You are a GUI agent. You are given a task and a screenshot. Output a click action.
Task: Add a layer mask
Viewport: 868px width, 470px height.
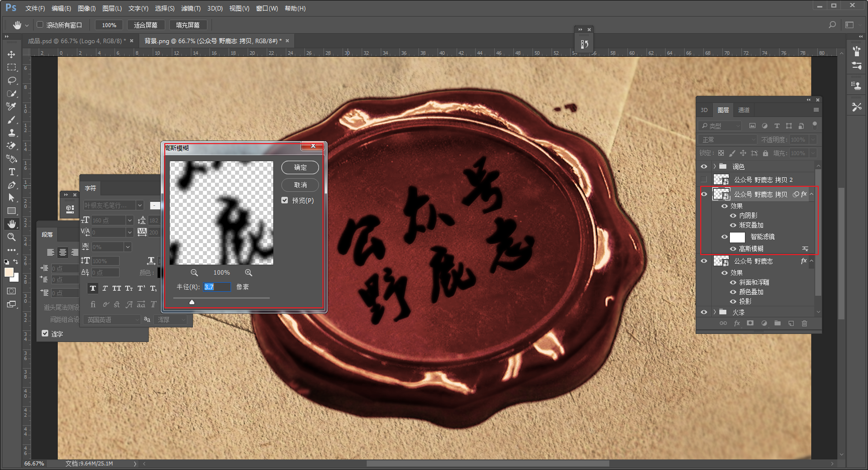(750, 323)
